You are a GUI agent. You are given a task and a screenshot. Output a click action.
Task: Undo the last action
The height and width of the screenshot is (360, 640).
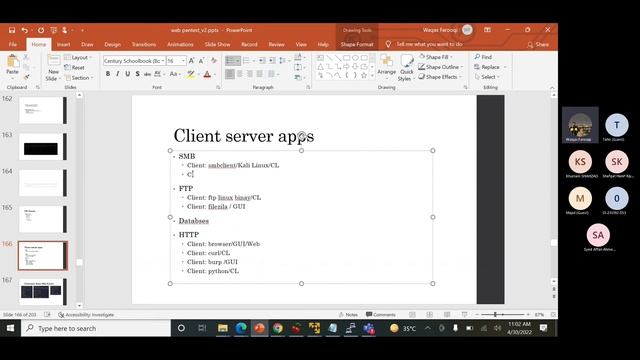24,30
